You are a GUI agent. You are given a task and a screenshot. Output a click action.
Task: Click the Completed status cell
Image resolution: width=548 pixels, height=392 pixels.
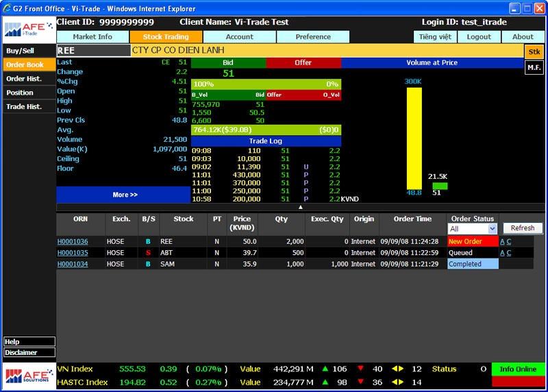(473, 264)
